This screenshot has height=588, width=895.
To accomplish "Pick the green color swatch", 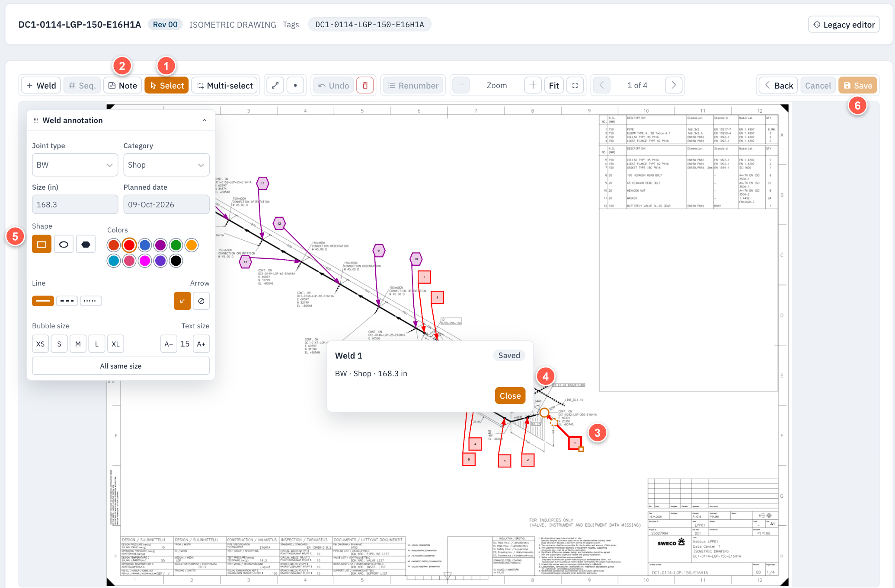I will coord(176,245).
